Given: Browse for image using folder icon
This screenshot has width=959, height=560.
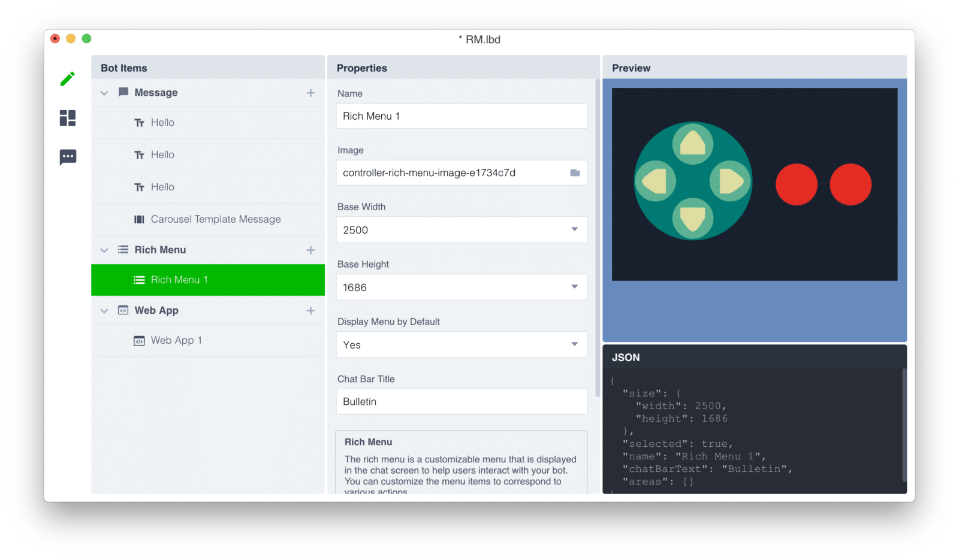Looking at the screenshot, I should pos(575,173).
